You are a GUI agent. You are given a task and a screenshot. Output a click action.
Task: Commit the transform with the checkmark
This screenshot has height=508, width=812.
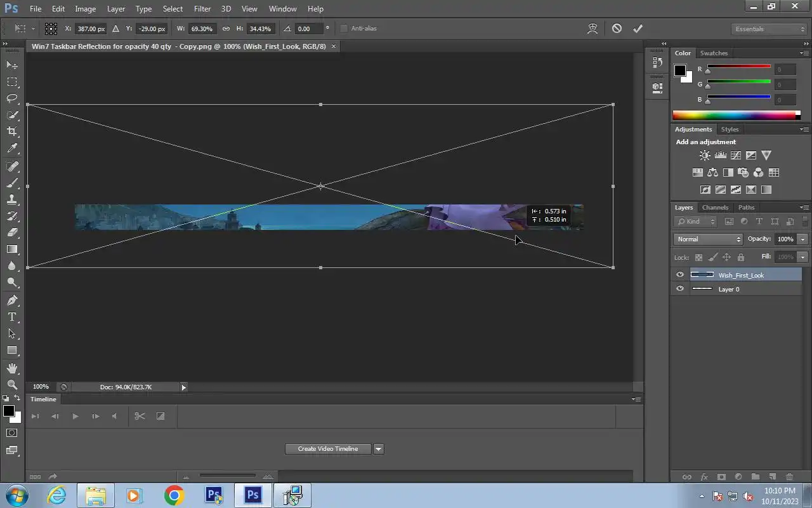[x=638, y=29]
